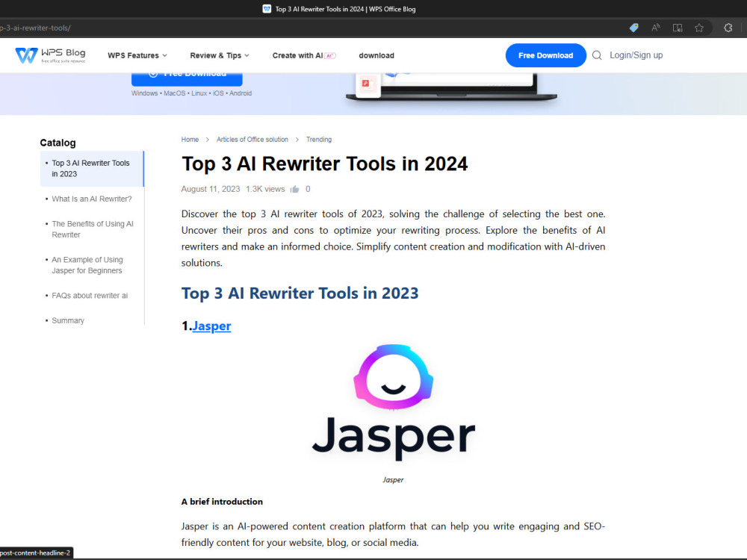Screen dimensions: 747x560
Task: Open Create with AI menu item
Action: (304, 55)
